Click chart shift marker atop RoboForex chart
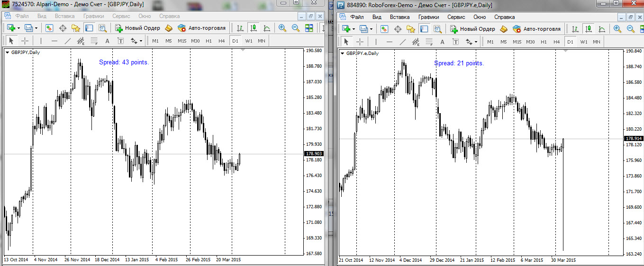Image resolution: width=644 pixels, height=266 pixels. tap(565, 51)
